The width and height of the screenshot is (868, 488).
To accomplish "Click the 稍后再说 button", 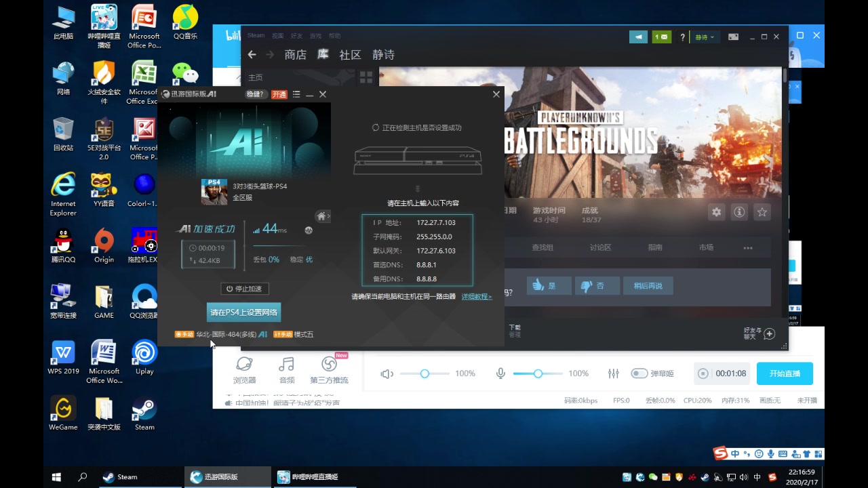I will point(648,286).
